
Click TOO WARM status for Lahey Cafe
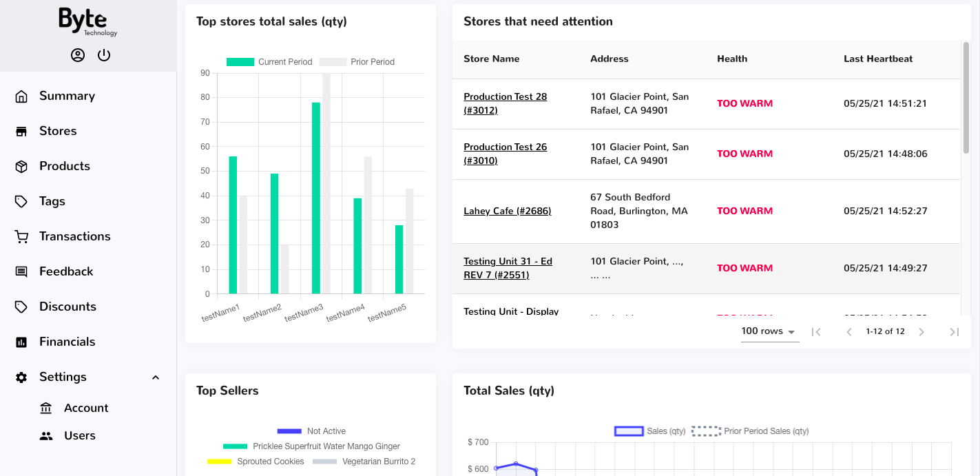coord(744,211)
